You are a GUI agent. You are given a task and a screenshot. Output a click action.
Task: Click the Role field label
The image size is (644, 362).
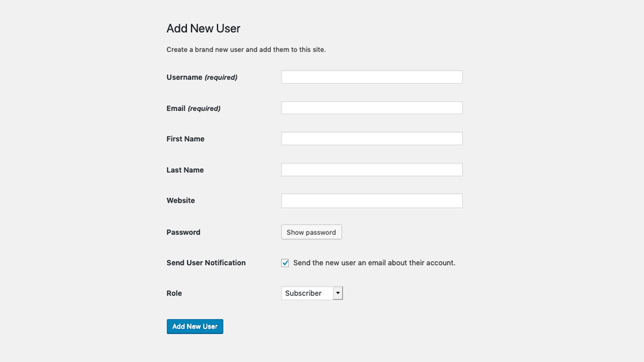tap(174, 293)
